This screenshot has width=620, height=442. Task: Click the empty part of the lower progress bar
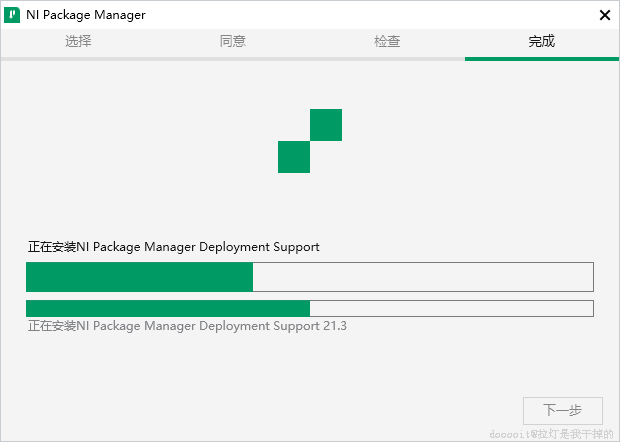(x=450, y=308)
